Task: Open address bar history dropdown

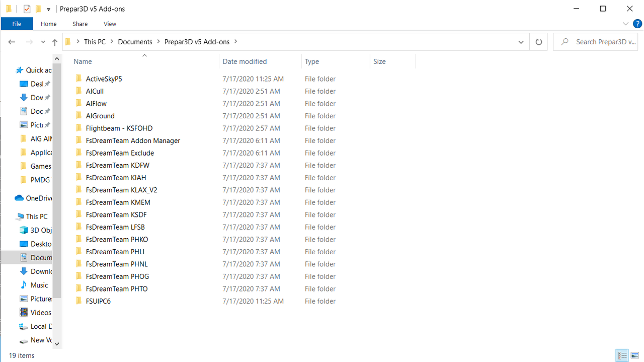Action: pyautogui.click(x=521, y=42)
